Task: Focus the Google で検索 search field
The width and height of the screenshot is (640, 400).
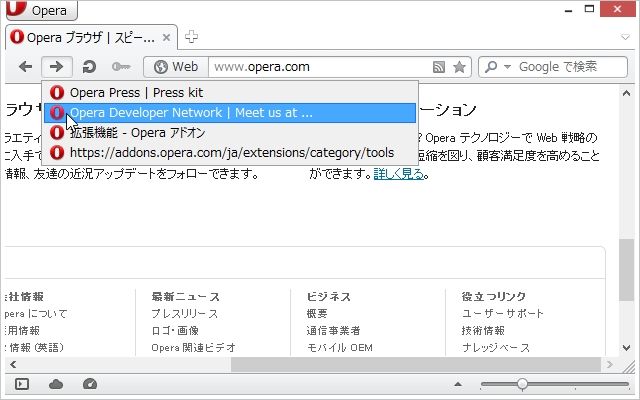Action: pyautogui.click(x=571, y=67)
